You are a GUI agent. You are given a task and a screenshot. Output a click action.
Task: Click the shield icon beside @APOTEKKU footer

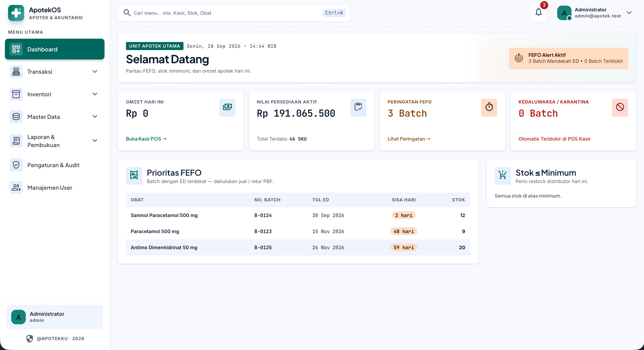coord(30,339)
